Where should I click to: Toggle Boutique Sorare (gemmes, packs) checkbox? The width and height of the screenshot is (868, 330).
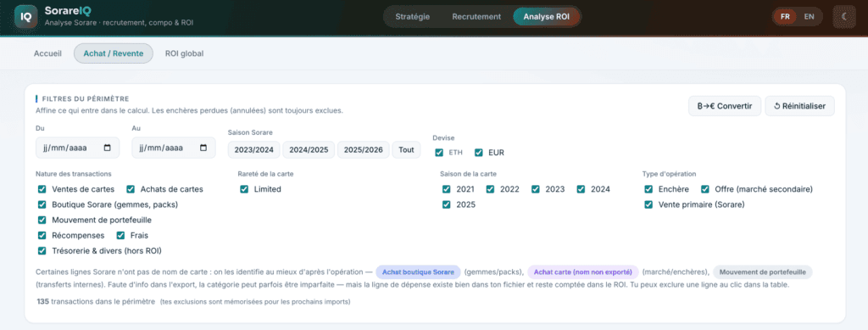point(42,204)
